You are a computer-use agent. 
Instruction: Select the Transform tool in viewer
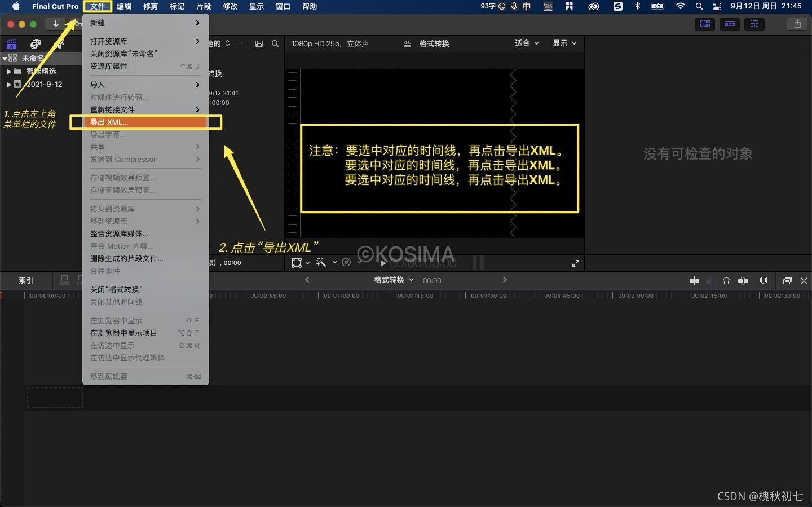click(297, 263)
